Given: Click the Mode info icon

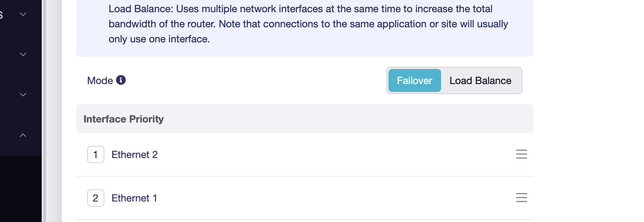Looking at the screenshot, I should tap(121, 80).
